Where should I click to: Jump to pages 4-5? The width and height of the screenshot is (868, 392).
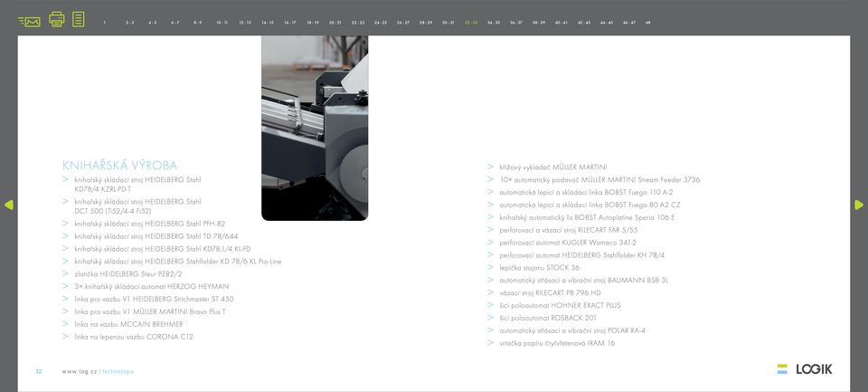(x=153, y=23)
